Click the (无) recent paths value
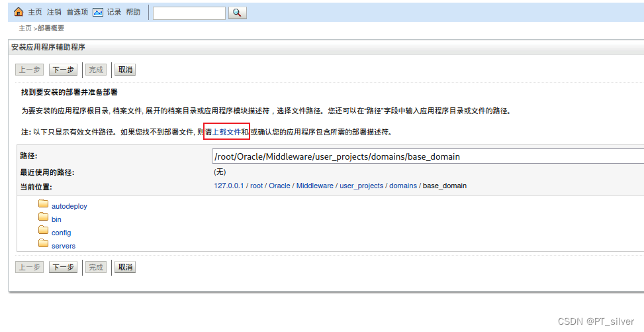Image resolution: width=644 pixels, height=332 pixels. 220,172
